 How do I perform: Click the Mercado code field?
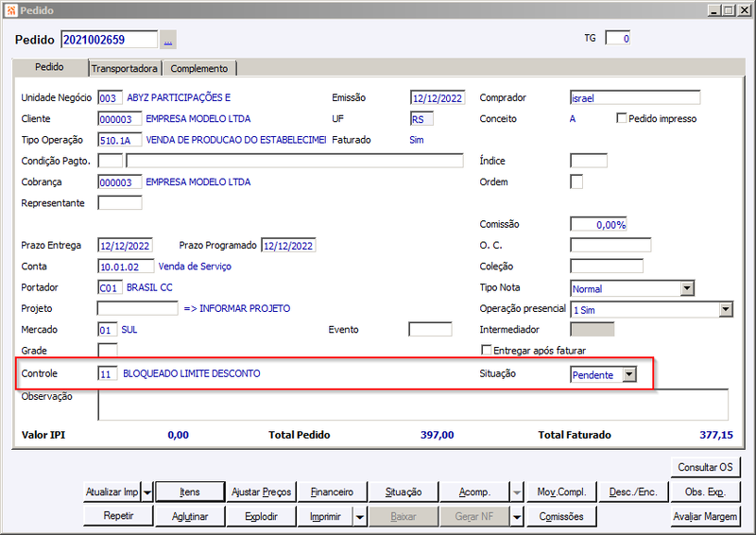108,330
